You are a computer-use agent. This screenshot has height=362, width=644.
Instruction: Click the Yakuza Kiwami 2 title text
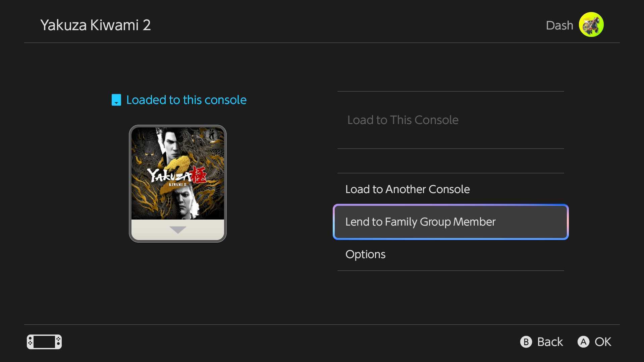96,24
